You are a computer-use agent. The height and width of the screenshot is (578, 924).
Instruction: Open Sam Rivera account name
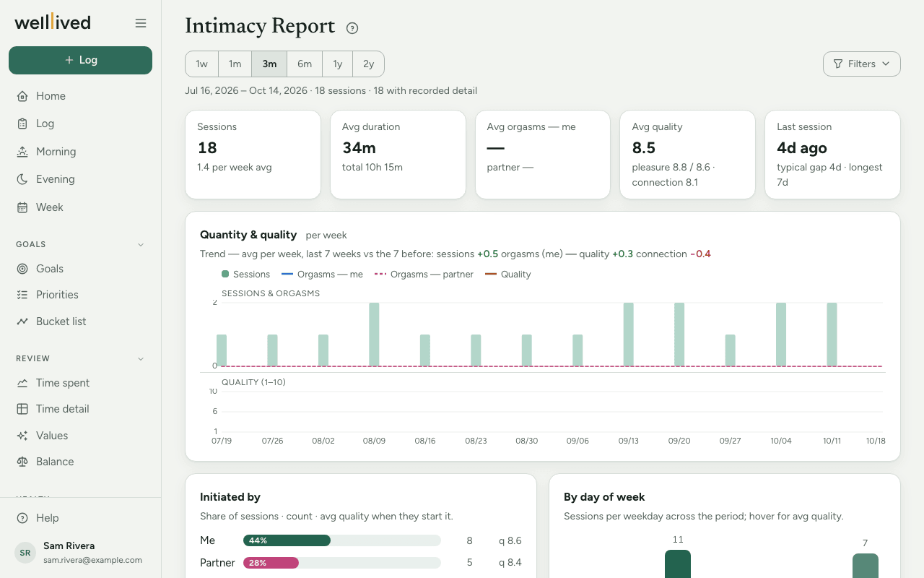pos(69,546)
